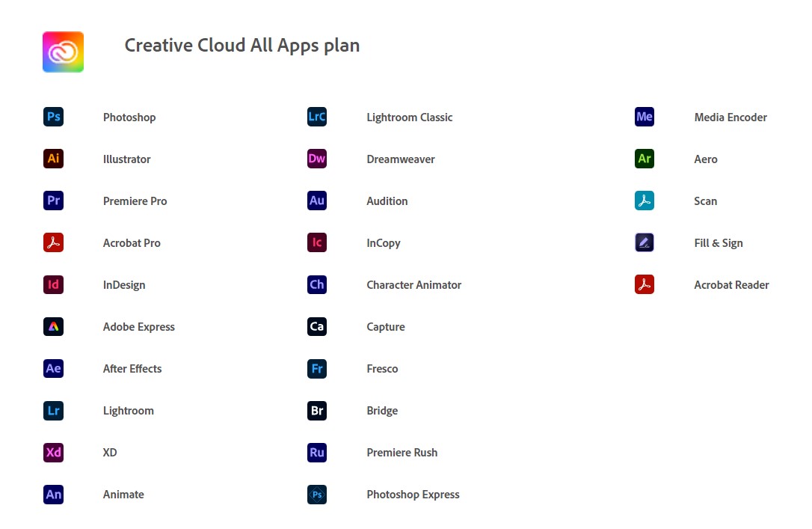Select the Illustrator label

pos(127,159)
